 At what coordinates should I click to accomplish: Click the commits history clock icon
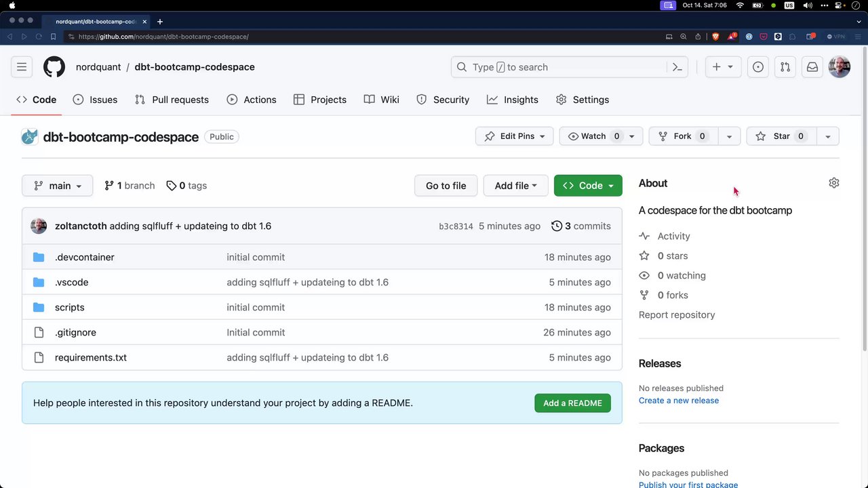coord(557,226)
